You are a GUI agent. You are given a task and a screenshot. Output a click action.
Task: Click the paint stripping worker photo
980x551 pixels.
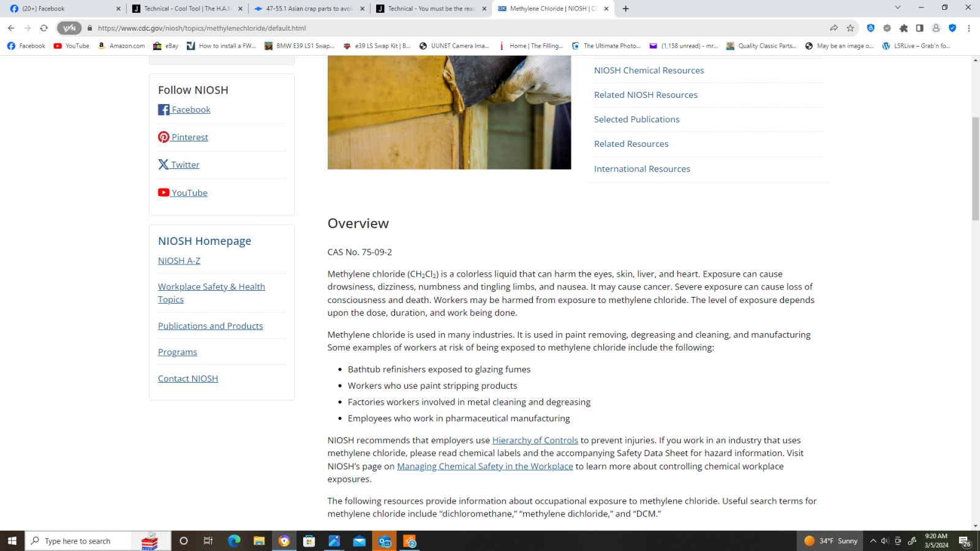pyautogui.click(x=449, y=113)
